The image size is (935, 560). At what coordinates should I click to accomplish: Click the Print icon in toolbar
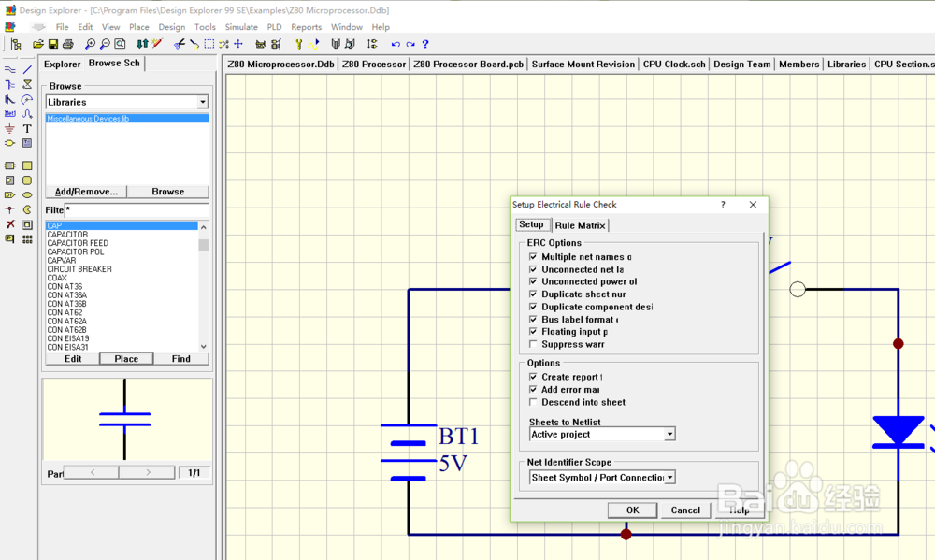(x=68, y=44)
